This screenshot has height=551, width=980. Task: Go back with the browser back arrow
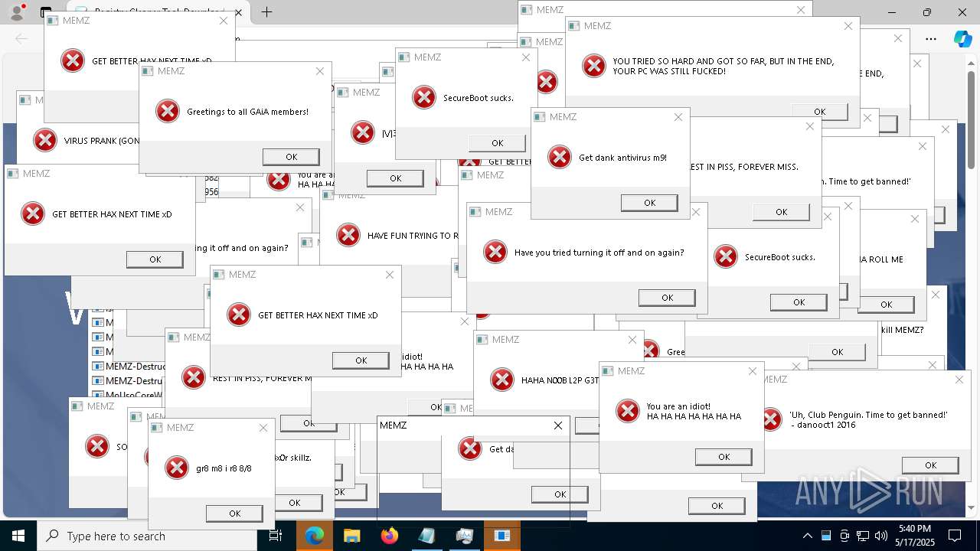tap(21, 39)
